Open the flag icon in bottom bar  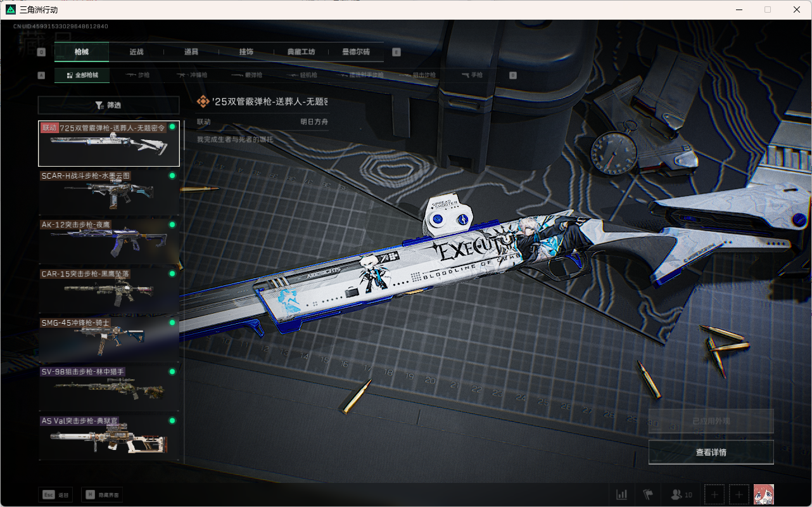click(x=647, y=494)
